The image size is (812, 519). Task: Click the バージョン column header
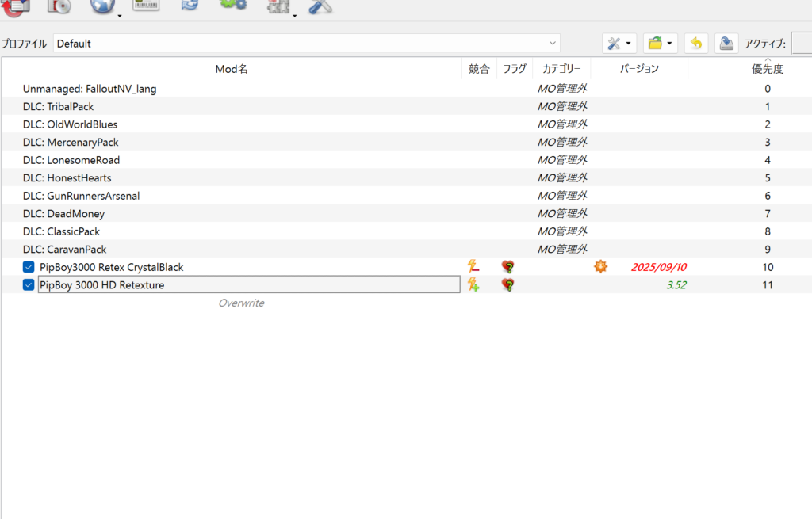click(639, 69)
